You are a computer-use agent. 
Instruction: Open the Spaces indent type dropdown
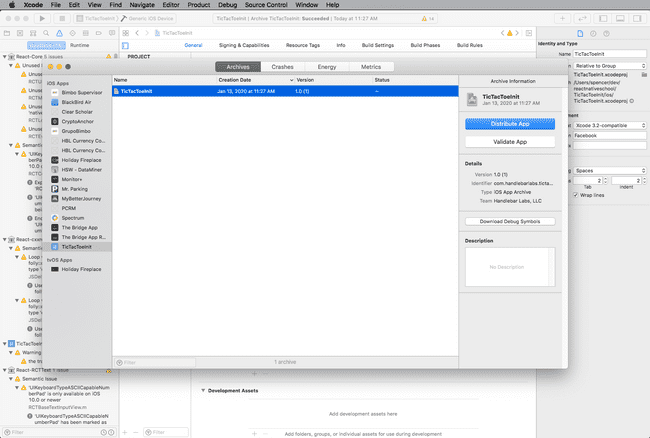pos(610,171)
